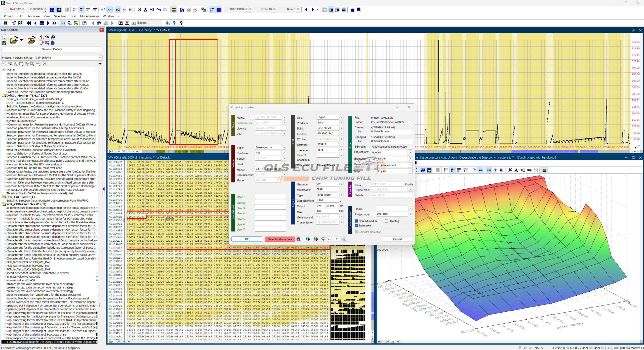Collapse the OxiCat_MonPas folder in tree

(4, 96)
